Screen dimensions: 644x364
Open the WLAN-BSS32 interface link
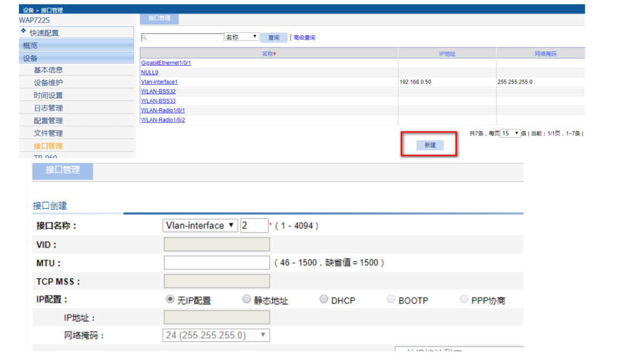[158, 91]
